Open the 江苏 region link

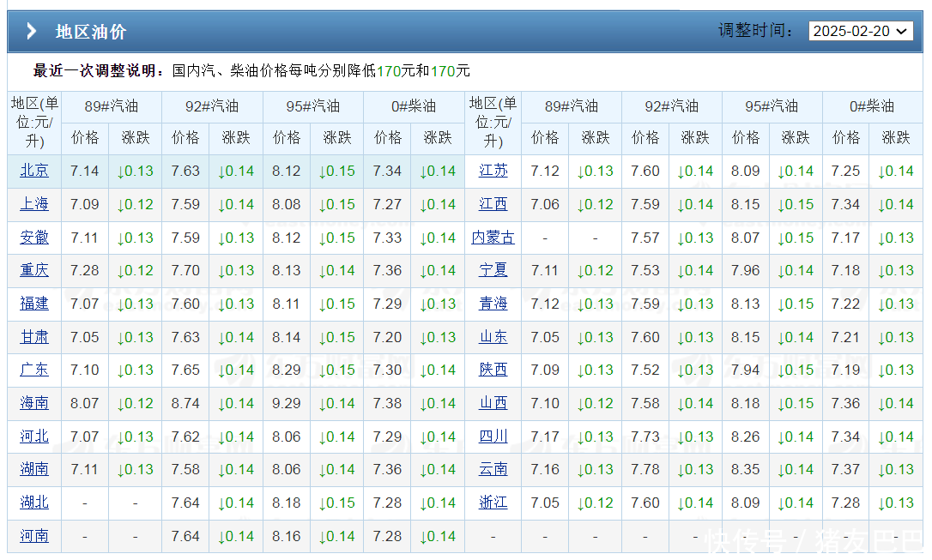493,171
